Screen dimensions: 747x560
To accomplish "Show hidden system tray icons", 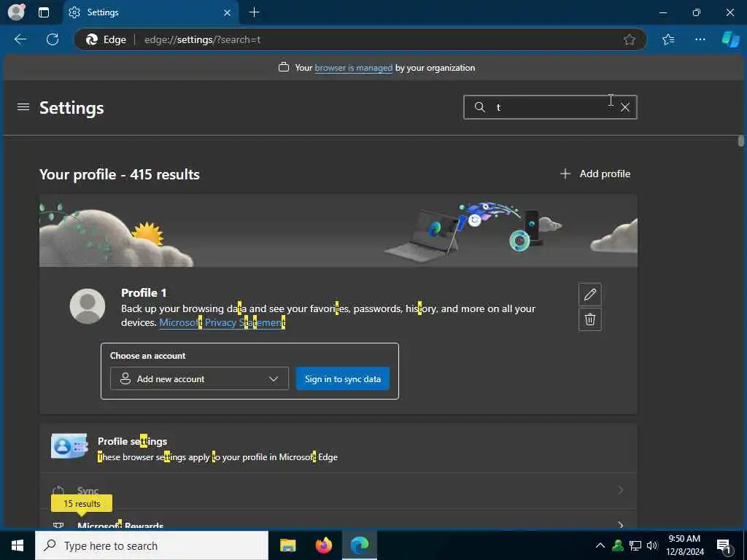I will 600,545.
